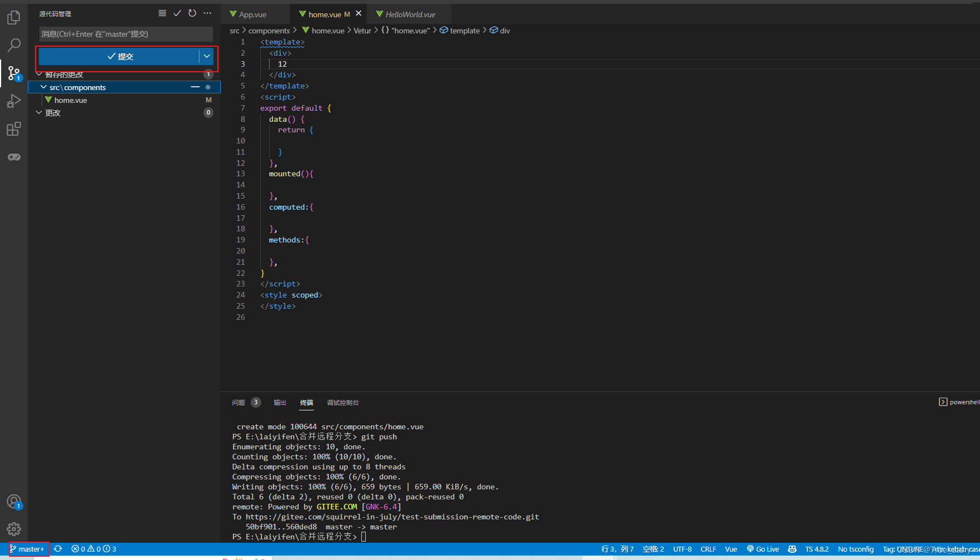This screenshot has height=560, width=980.
Task: Click the errors and warnings count in status bar
Action: pos(93,549)
